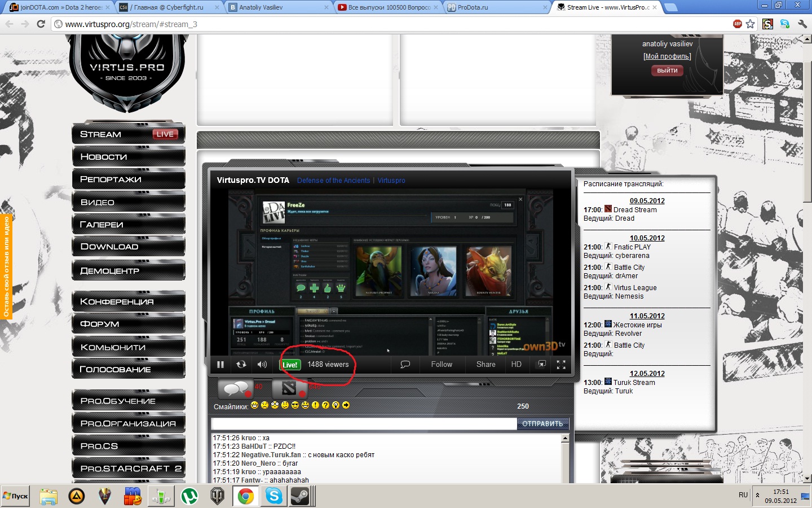Go to the Новости section
This screenshot has width=812, height=508.
(129, 157)
